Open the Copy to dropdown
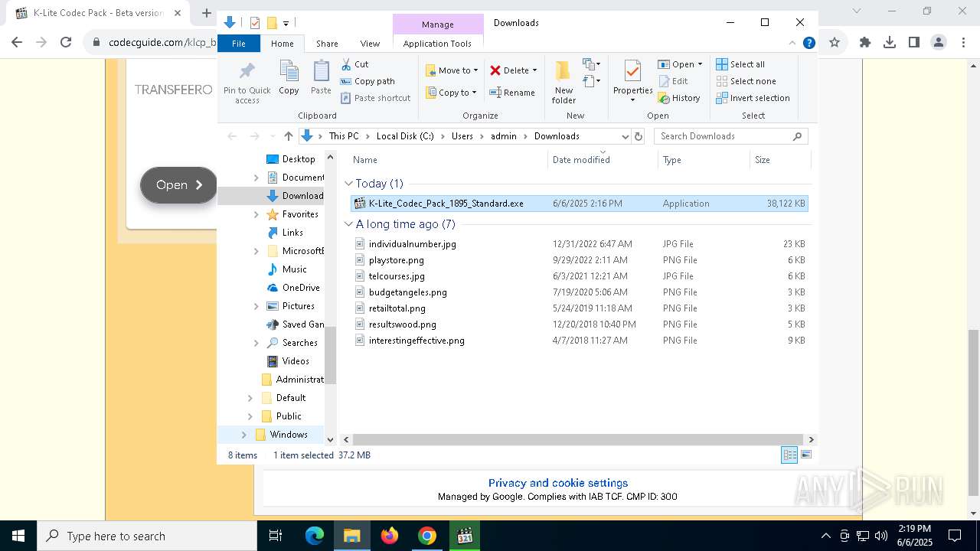 click(451, 93)
